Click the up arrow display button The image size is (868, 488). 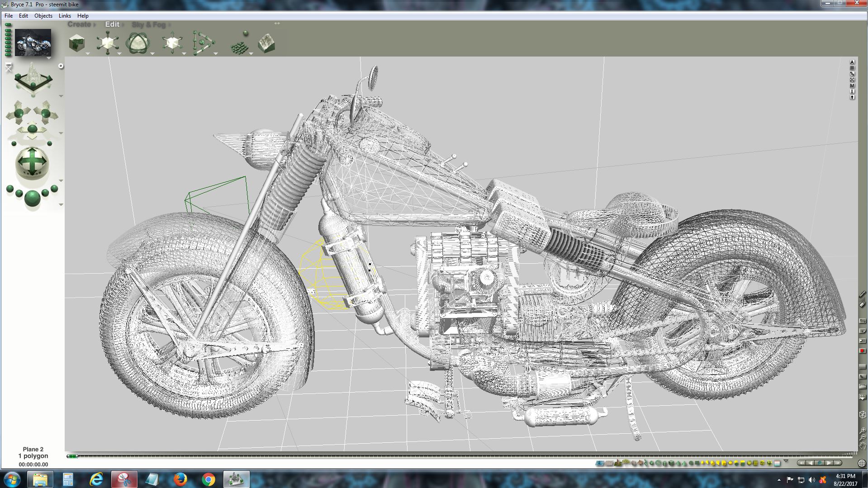(x=852, y=97)
